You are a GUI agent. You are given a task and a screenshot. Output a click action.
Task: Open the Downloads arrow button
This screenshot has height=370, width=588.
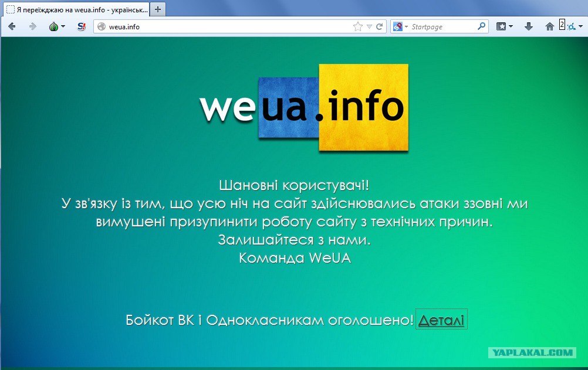pyautogui.click(x=528, y=26)
